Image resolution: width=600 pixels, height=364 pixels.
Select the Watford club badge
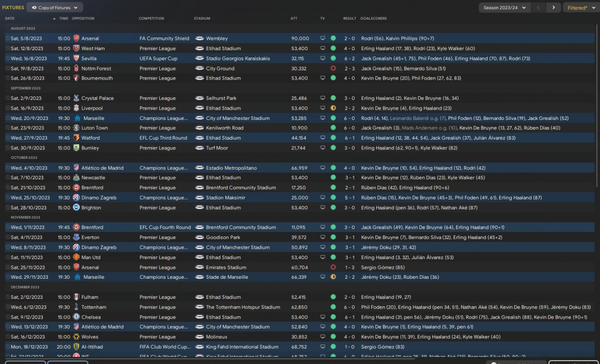(76, 138)
